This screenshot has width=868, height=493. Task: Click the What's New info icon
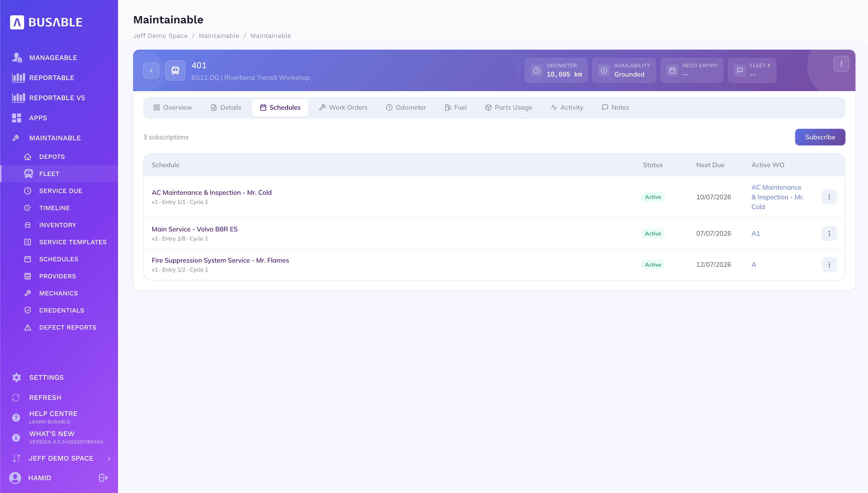pyautogui.click(x=16, y=438)
